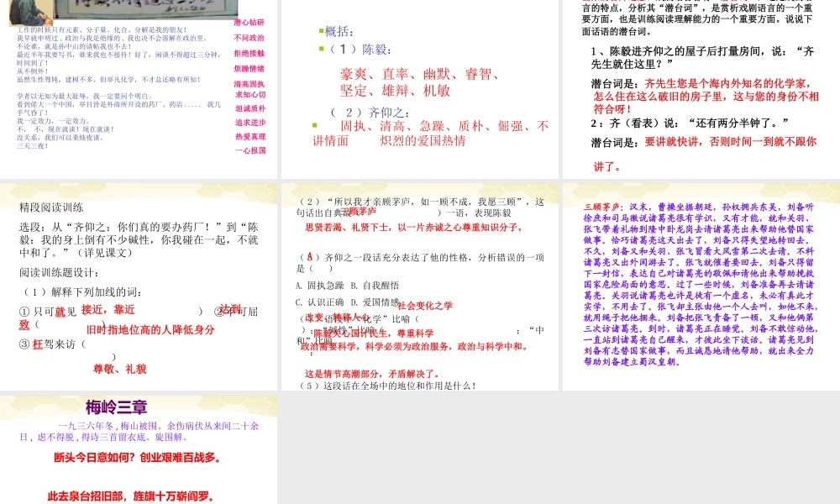Click the 热爱真理 pink label
Viewport: 840px width, 504px height.
(x=249, y=136)
